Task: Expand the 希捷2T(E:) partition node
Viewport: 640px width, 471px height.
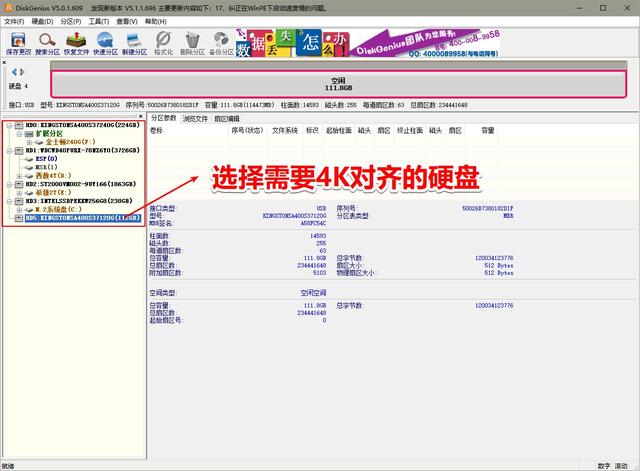Action: [x=19, y=193]
